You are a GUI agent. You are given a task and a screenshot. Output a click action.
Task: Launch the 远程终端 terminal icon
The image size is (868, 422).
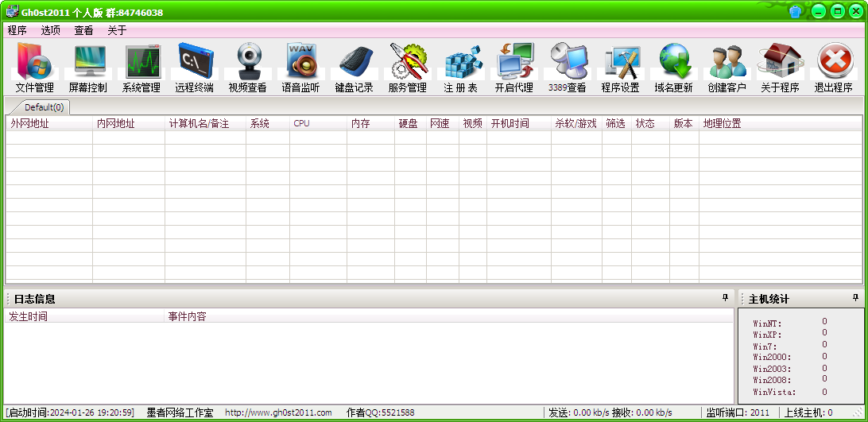pos(195,68)
